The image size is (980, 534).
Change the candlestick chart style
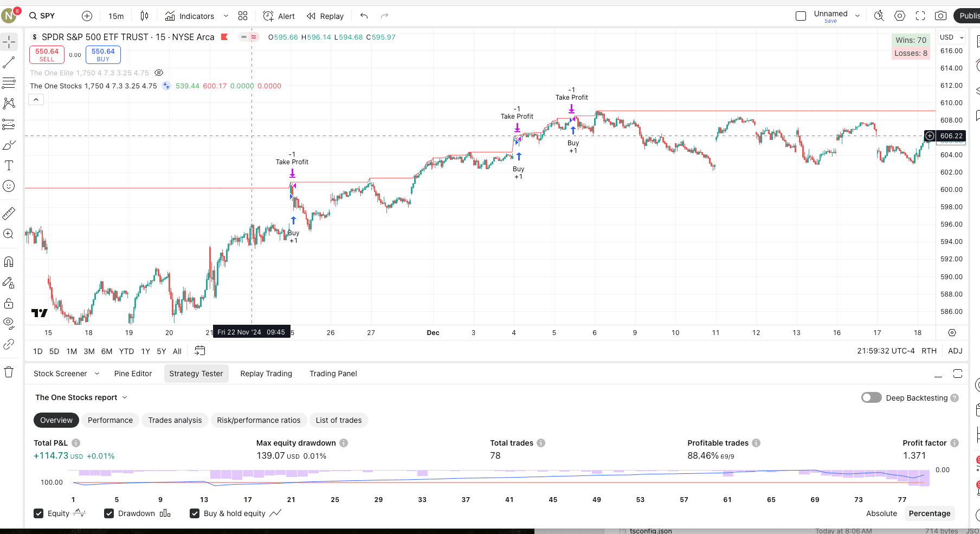pos(144,16)
